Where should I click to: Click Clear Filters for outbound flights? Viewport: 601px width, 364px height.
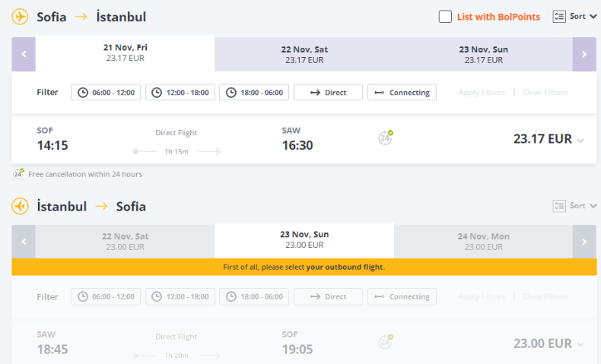pyautogui.click(x=545, y=93)
